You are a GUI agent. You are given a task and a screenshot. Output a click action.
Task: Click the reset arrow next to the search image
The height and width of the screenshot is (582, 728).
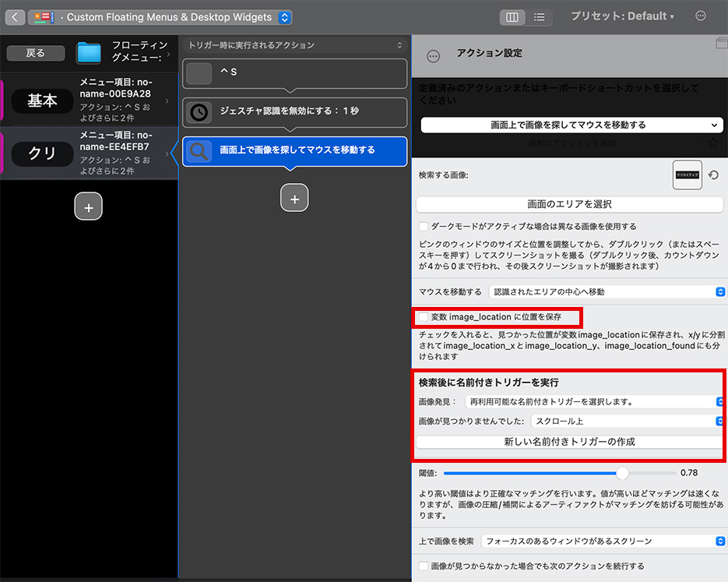click(714, 175)
